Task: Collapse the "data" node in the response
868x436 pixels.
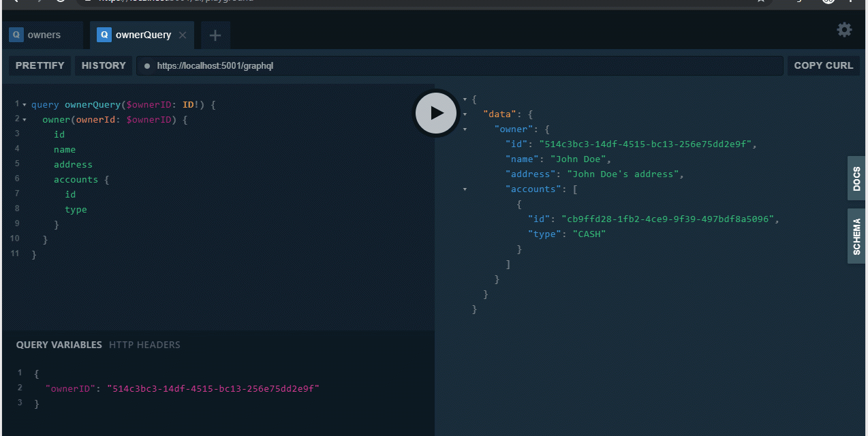Action: 465,114
